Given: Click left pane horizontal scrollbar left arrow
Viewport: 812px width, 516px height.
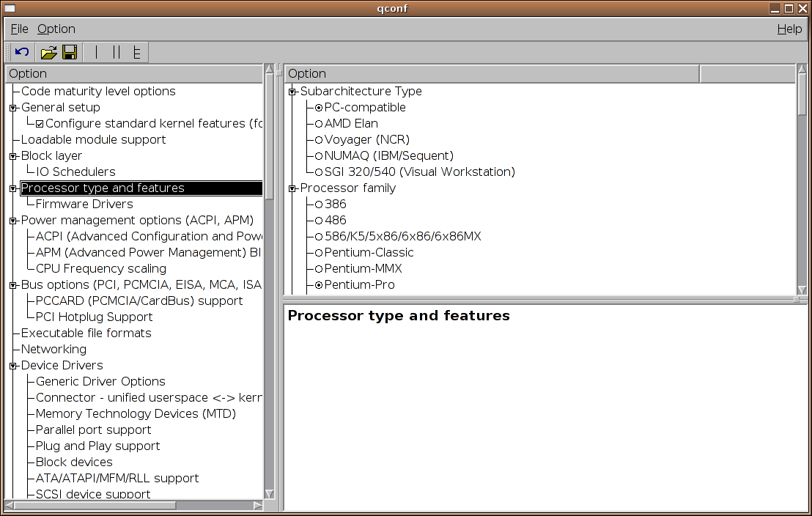Looking at the screenshot, I should coord(10,505).
